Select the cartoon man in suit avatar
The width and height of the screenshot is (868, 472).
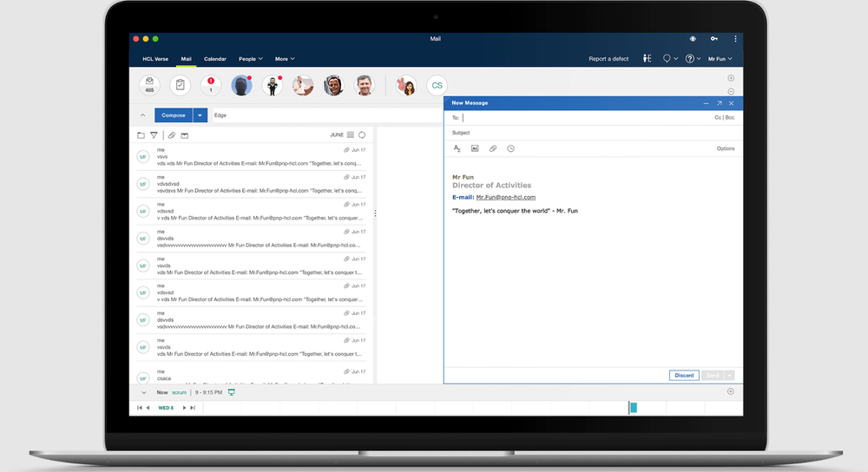click(273, 85)
